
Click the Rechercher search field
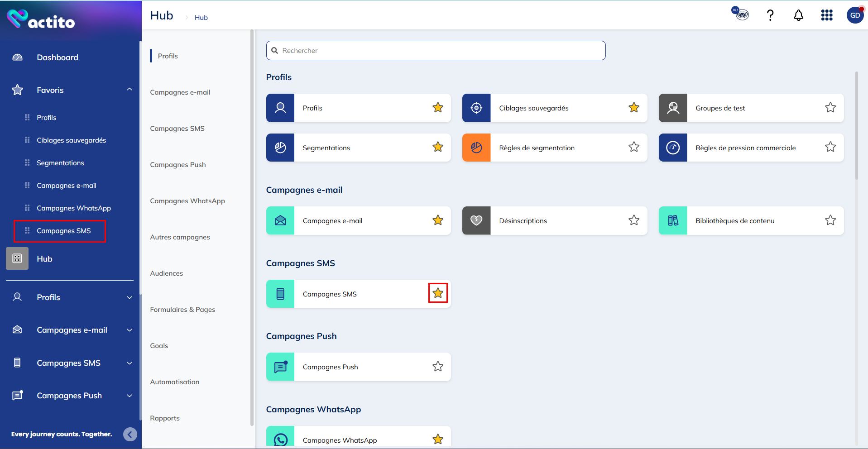(436, 51)
